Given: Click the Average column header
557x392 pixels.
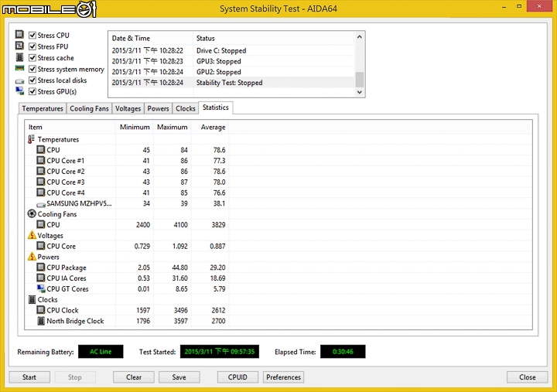Looking at the screenshot, I should point(210,127).
